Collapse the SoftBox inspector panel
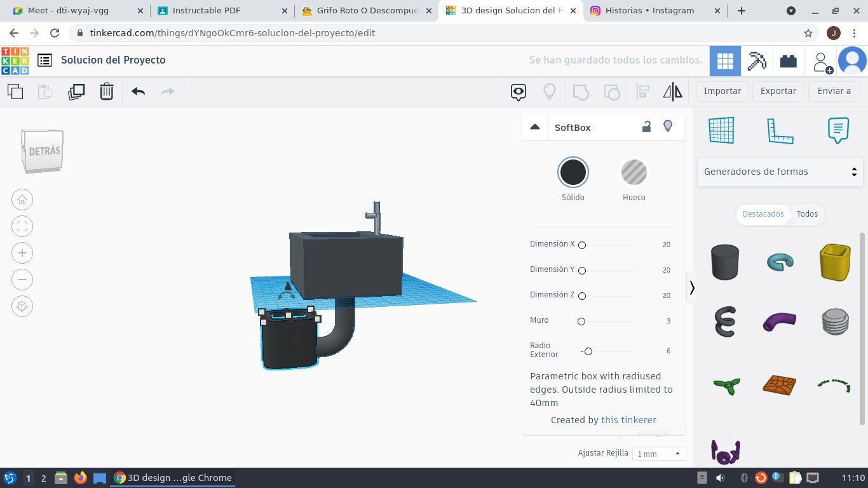Viewport: 868px width, 488px height. click(x=535, y=127)
